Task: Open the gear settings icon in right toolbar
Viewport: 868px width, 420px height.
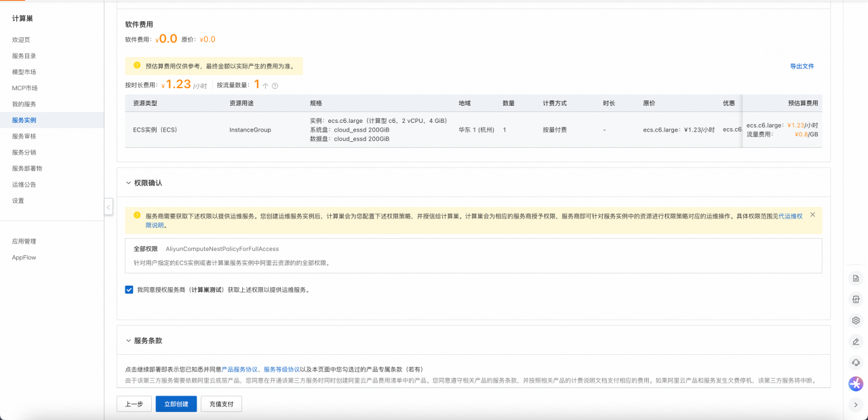Action: [x=856, y=320]
